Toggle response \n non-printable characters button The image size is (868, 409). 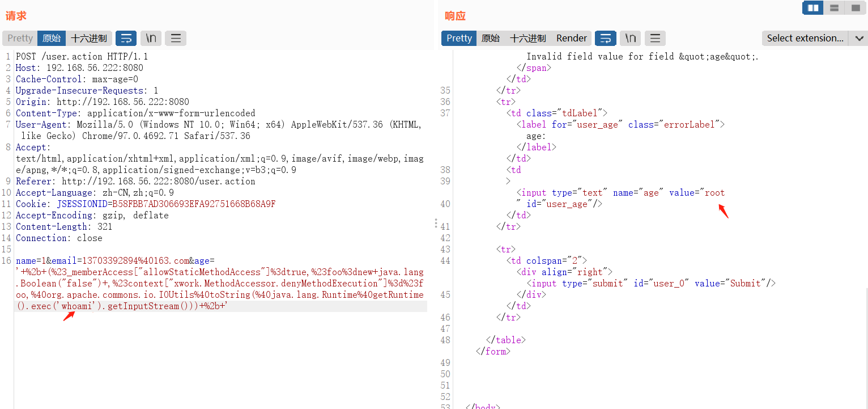point(630,38)
